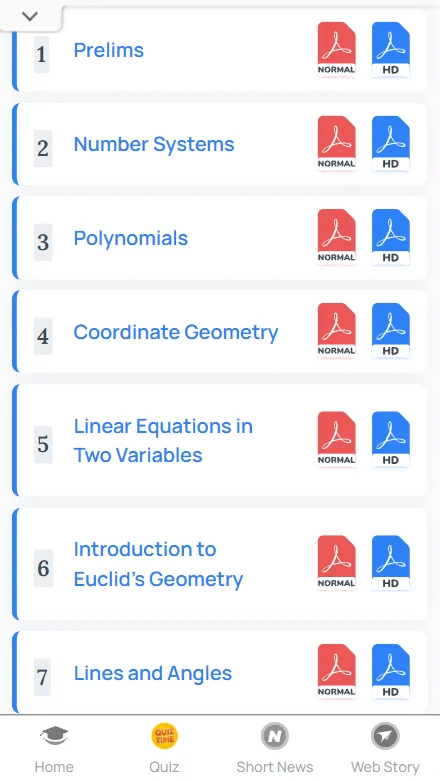Viewport: 440px width, 781px height.
Task: Switch to the Short News tab
Action: (275, 749)
